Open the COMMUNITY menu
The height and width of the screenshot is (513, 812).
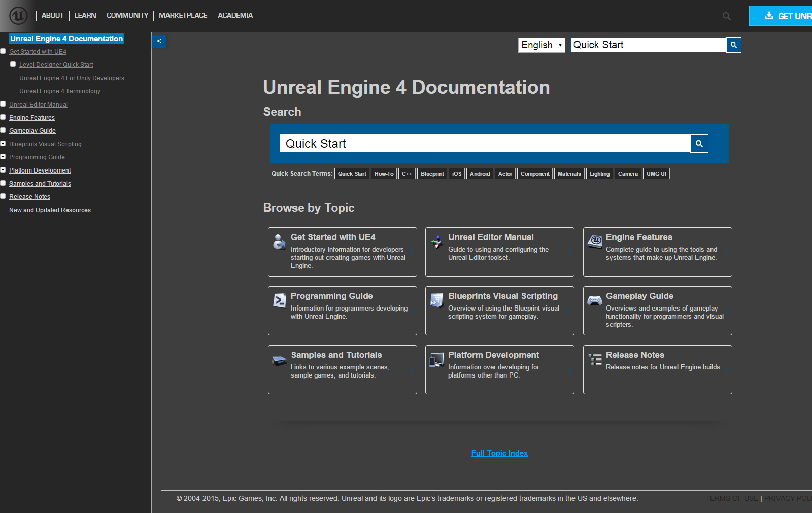click(x=127, y=16)
